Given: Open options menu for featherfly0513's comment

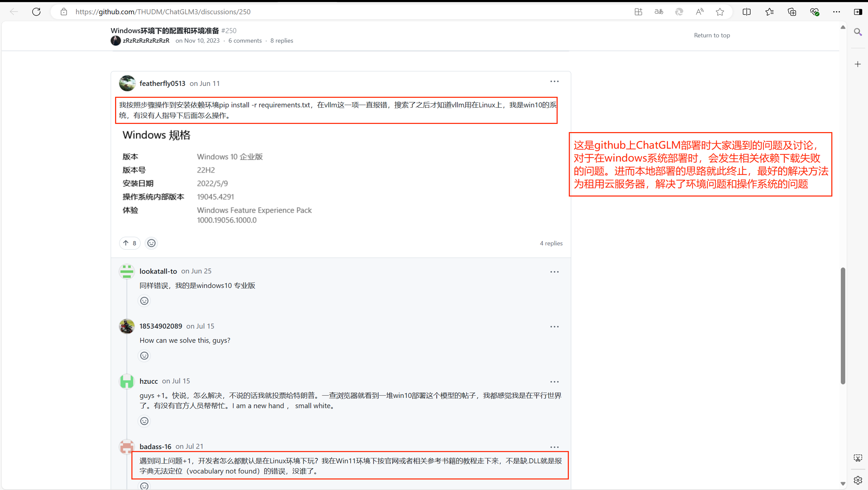Looking at the screenshot, I should pos(554,81).
